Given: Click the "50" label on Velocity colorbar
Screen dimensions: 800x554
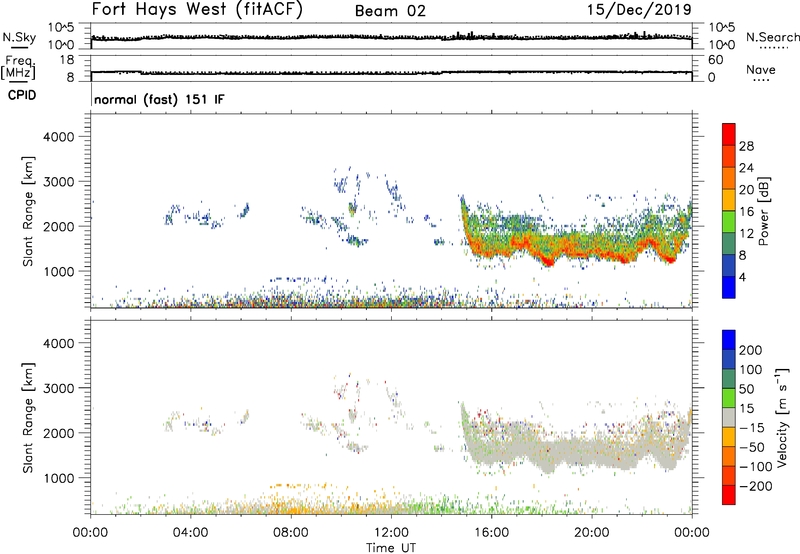Looking at the screenshot, I should tap(746, 389).
